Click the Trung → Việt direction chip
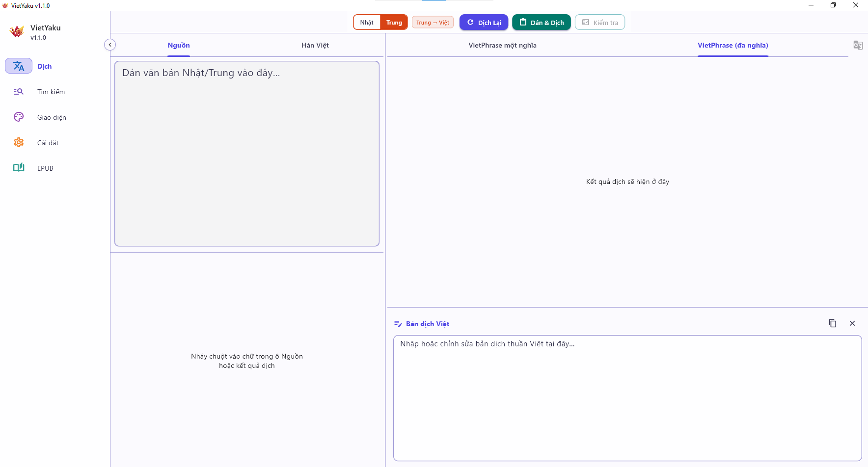 433,23
